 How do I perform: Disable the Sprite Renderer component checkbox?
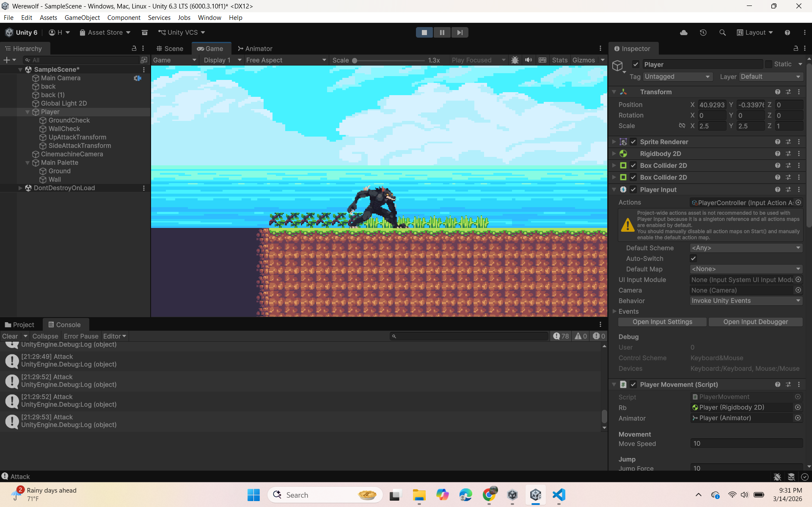[633, 142]
